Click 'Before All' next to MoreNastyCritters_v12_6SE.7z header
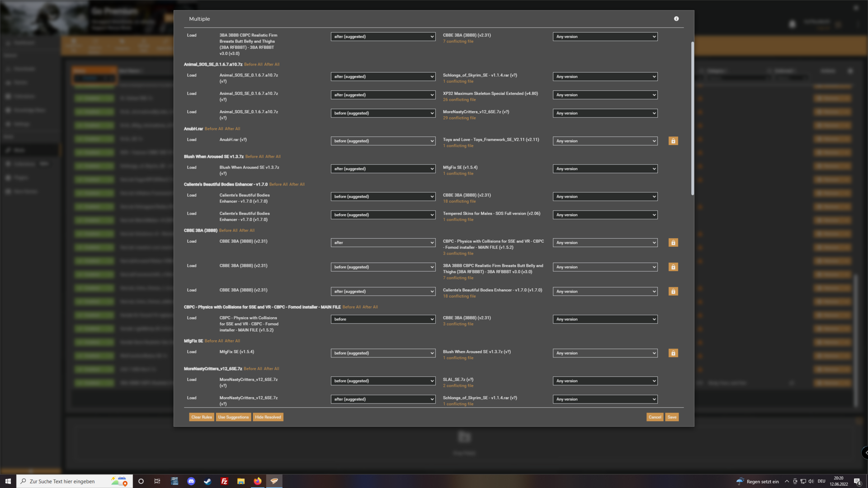This screenshot has width=868, height=488. [253, 369]
